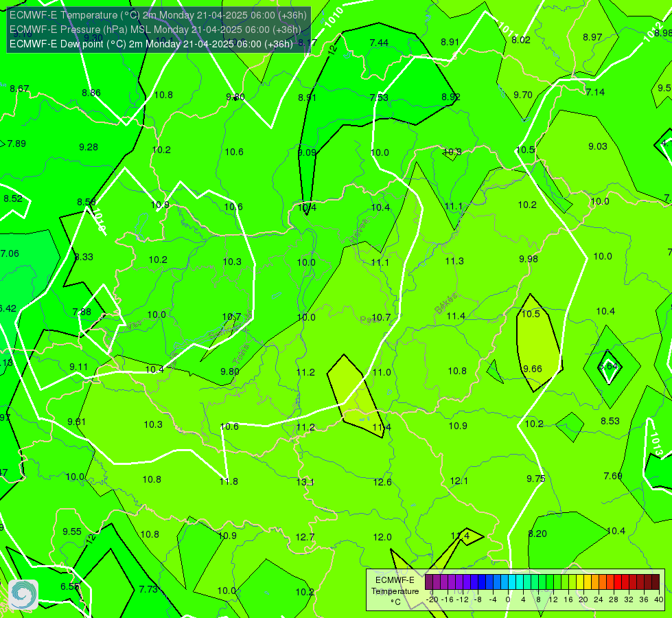Click the yellow swatch above 20 in legend
This screenshot has height=618, width=672.
[x=580, y=582]
